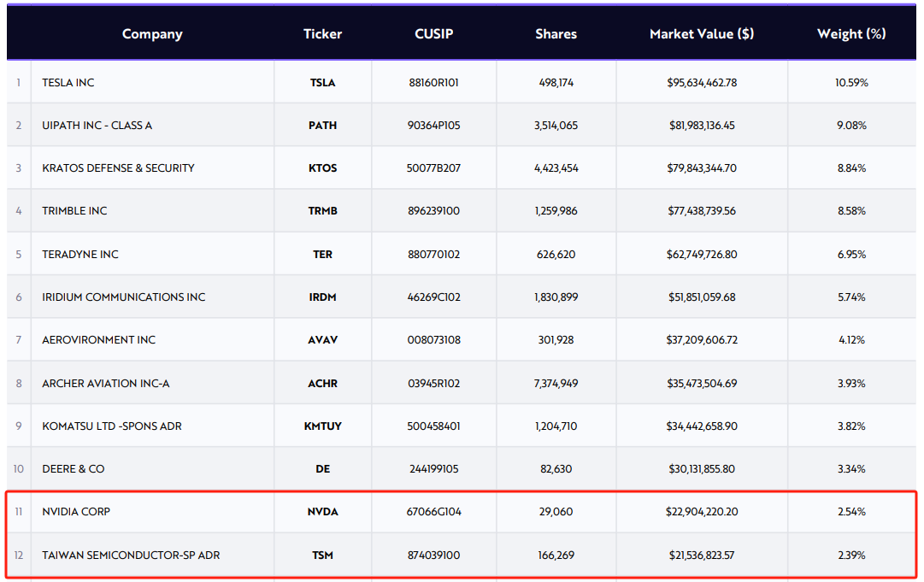
Task: Select shares value 3,514,065
Action: click(556, 126)
